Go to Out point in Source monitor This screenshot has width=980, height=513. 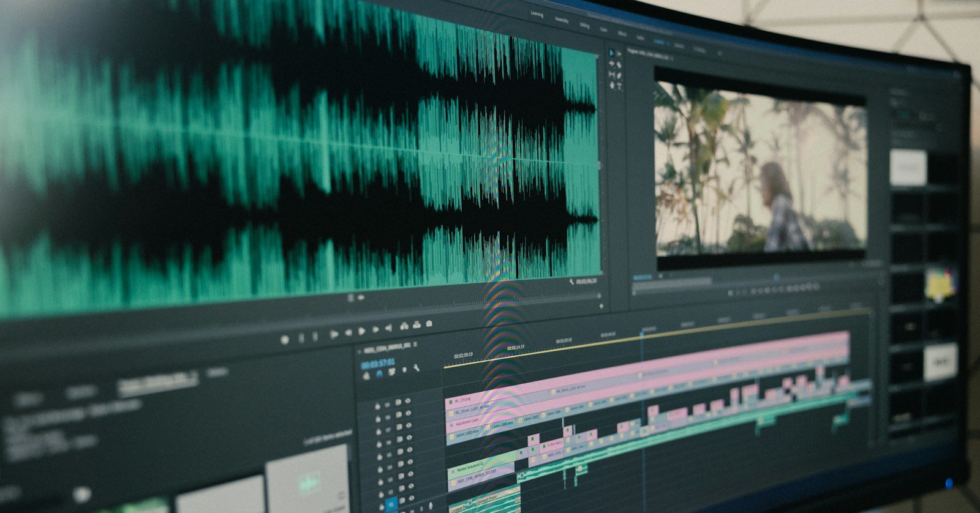tap(388, 328)
